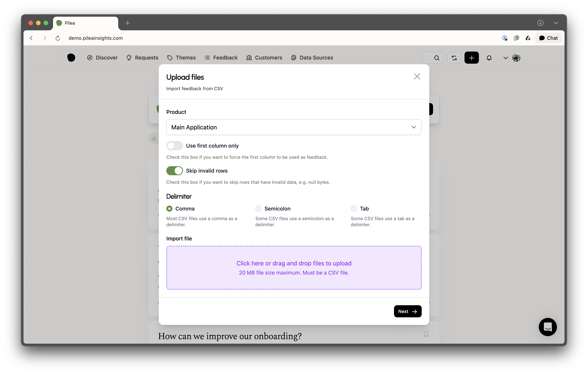
Task: Click the Next button
Action: click(407, 311)
